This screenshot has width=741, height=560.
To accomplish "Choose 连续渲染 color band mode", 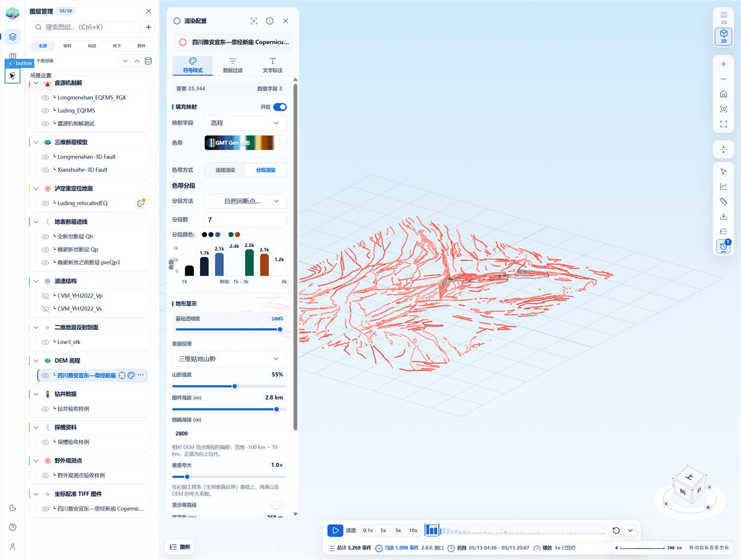I will click(x=225, y=170).
